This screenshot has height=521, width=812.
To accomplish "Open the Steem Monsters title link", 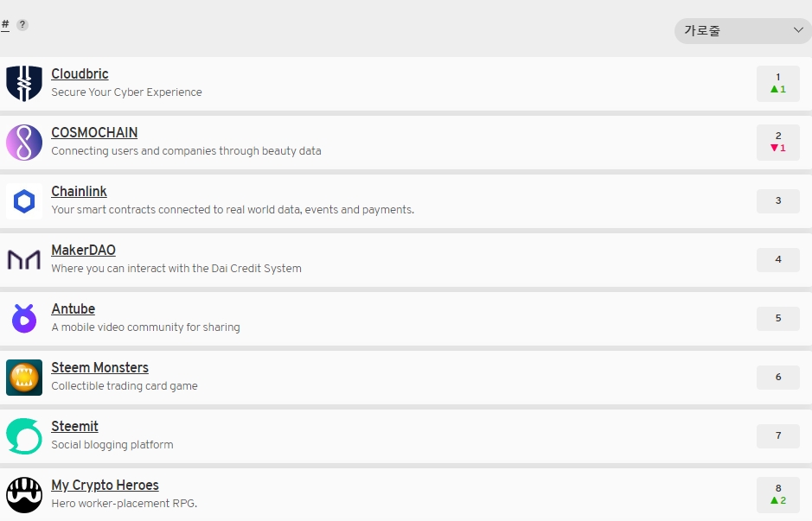I will point(100,367).
